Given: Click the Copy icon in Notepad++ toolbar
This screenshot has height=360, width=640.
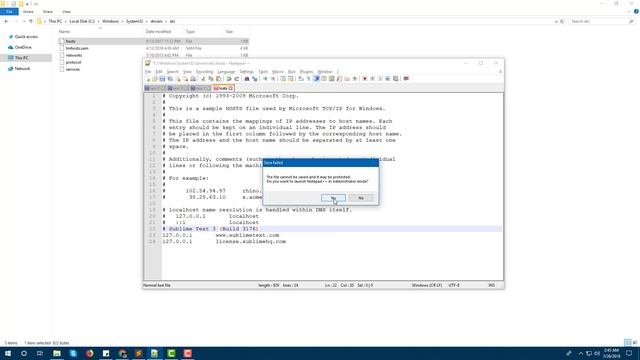Looking at the screenshot, I should coord(211,79).
